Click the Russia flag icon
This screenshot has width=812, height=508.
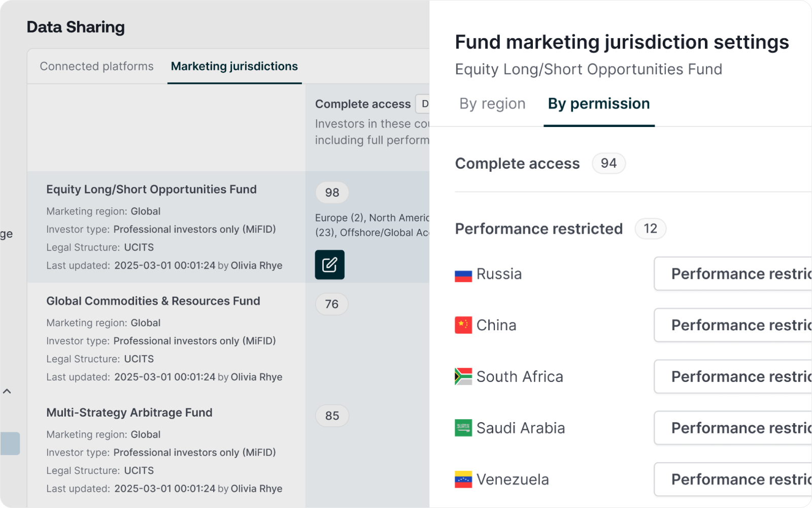click(x=463, y=275)
